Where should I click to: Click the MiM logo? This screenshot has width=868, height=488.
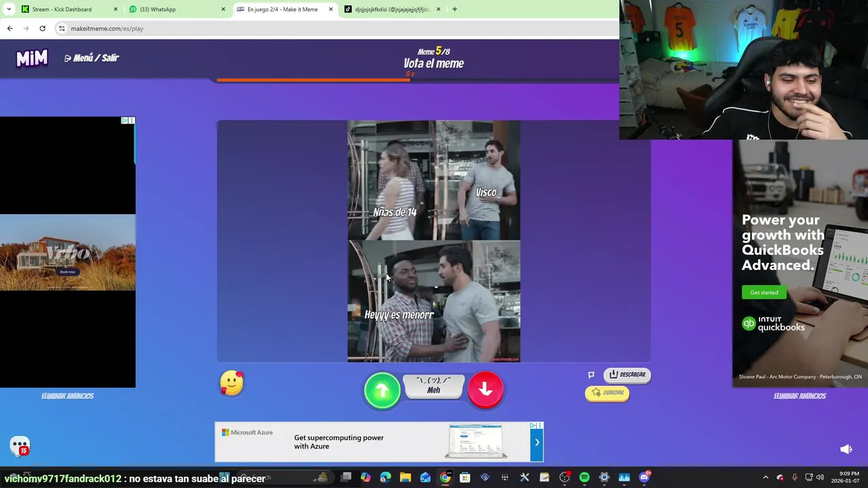click(32, 59)
